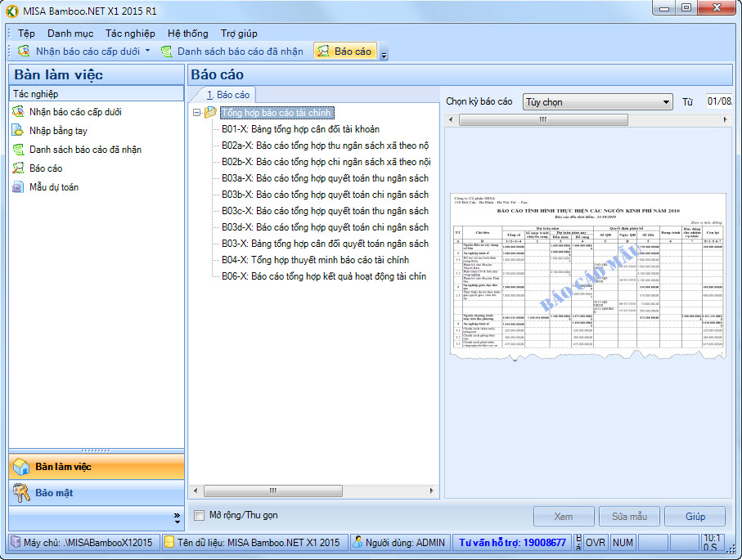The width and height of the screenshot is (742, 560).
Task: Open the Hệ thống menu
Action: tap(188, 34)
